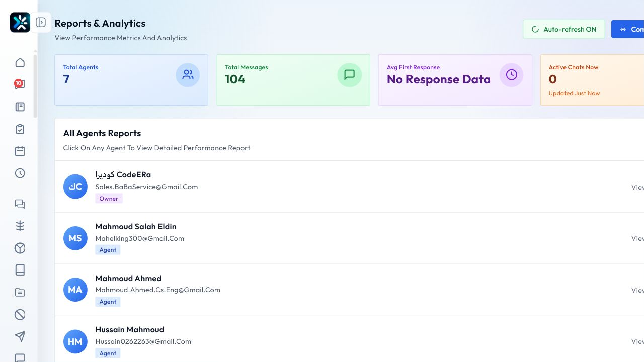Open Hussain Mahmoud's agent report
The height and width of the screenshot is (362, 644).
(349, 339)
